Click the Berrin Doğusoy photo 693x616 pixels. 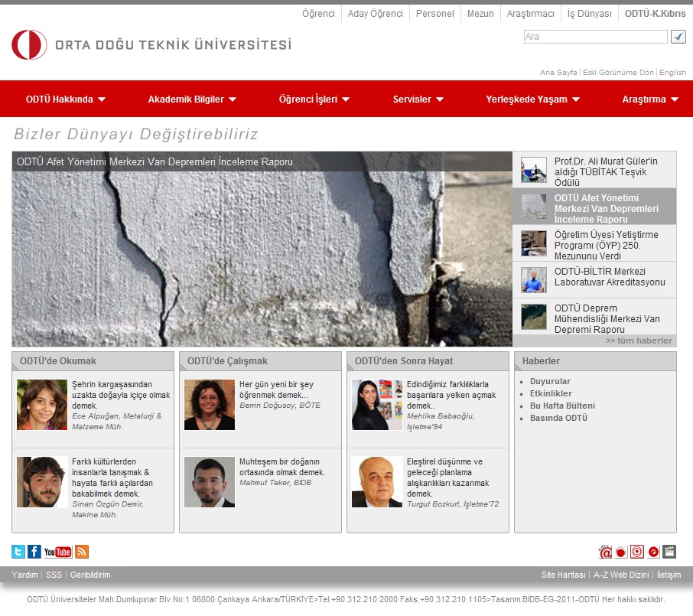click(210, 405)
